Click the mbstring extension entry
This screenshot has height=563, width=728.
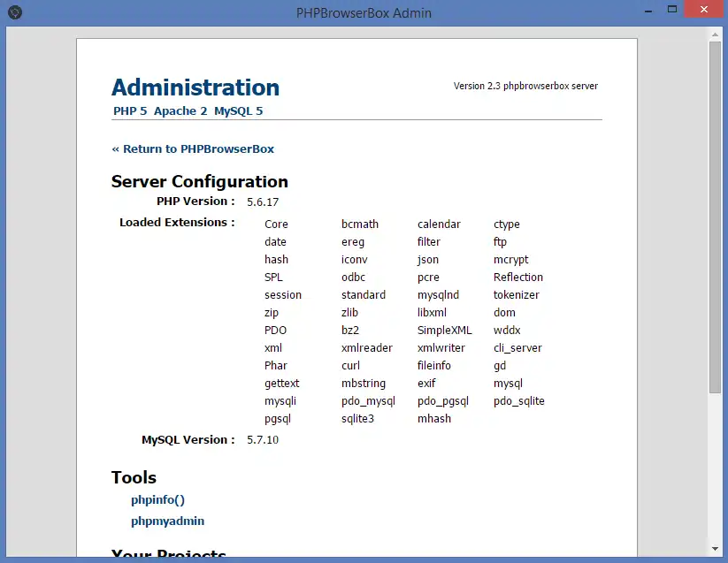(x=364, y=384)
